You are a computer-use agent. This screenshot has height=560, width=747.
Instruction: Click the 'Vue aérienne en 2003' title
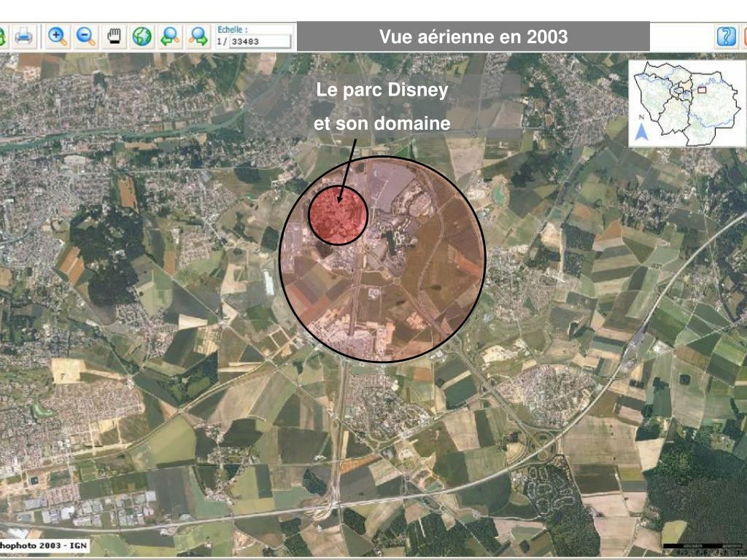coord(473,36)
